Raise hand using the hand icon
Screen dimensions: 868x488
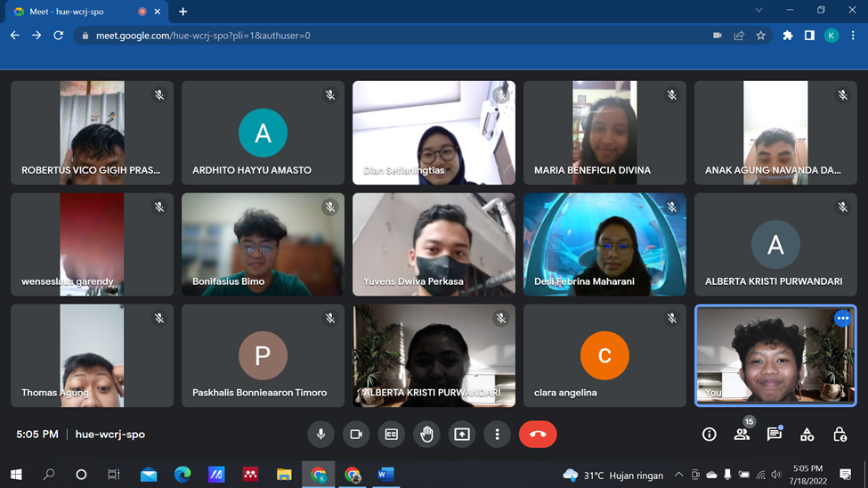426,435
